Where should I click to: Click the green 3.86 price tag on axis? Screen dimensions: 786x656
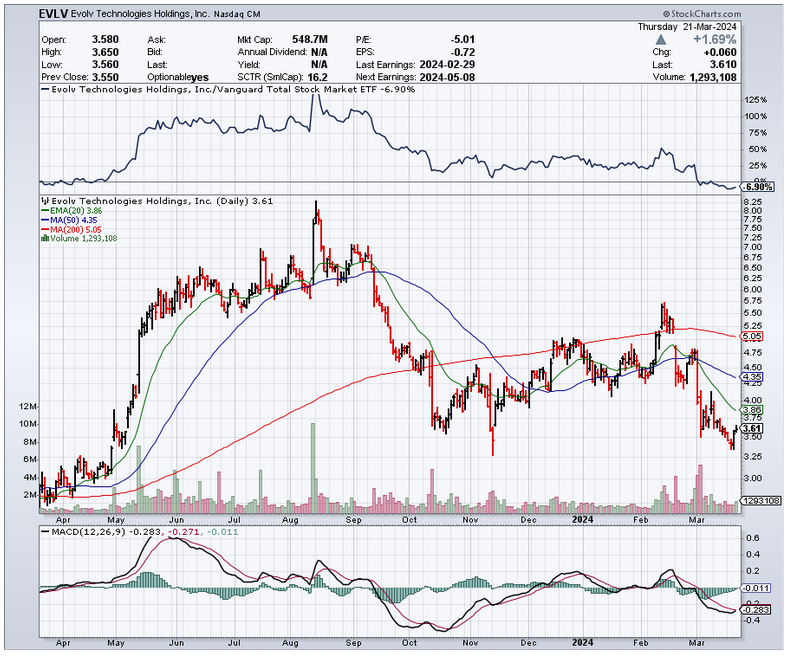[x=752, y=410]
